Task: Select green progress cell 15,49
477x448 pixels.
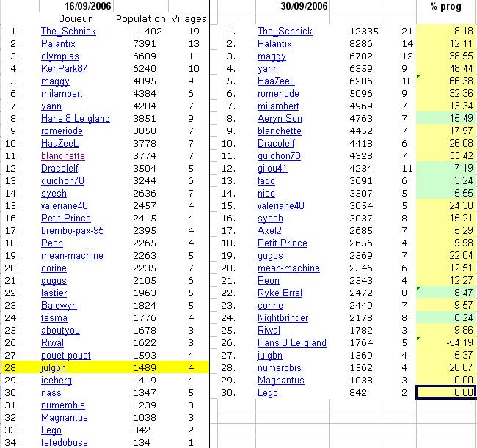Action: pyautogui.click(x=445, y=119)
